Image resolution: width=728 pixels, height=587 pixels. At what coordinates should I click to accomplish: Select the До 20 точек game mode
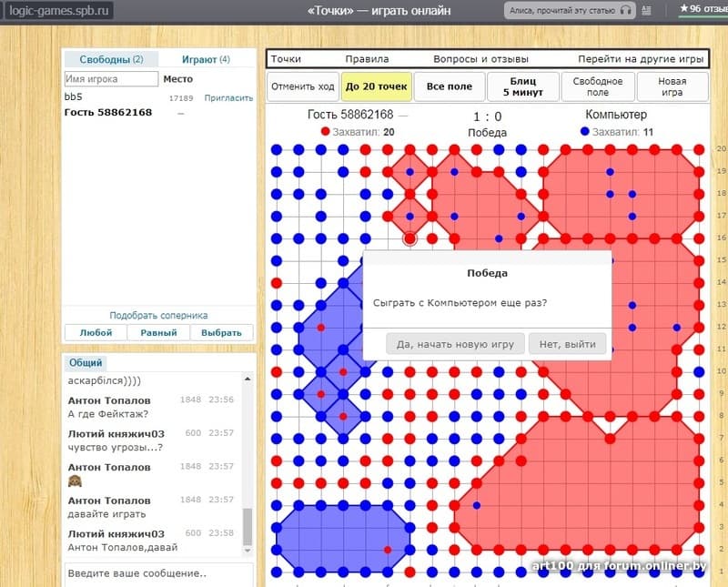click(377, 86)
